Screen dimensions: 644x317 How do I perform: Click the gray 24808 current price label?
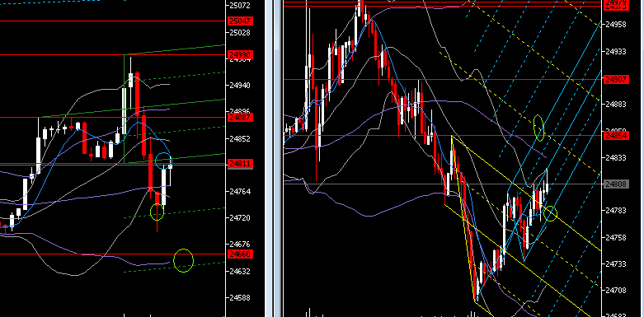pos(616,184)
